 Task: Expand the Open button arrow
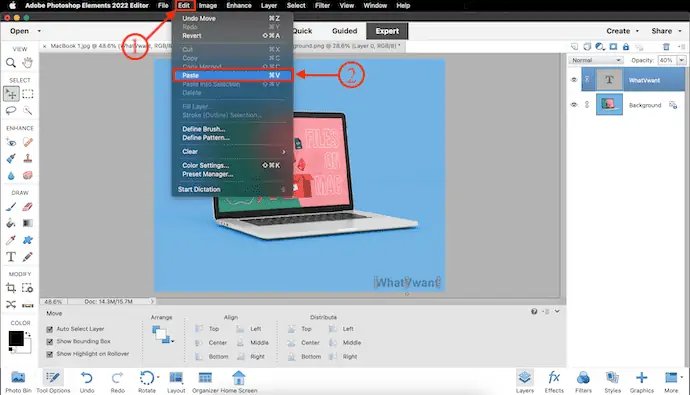click(x=39, y=31)
